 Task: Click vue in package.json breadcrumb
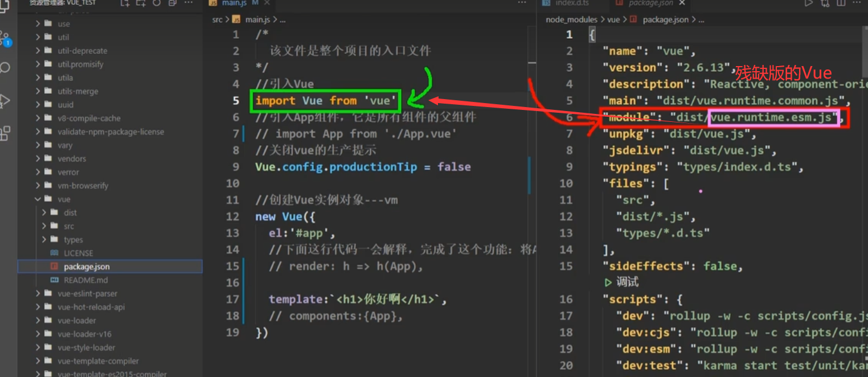coord(613,19)
